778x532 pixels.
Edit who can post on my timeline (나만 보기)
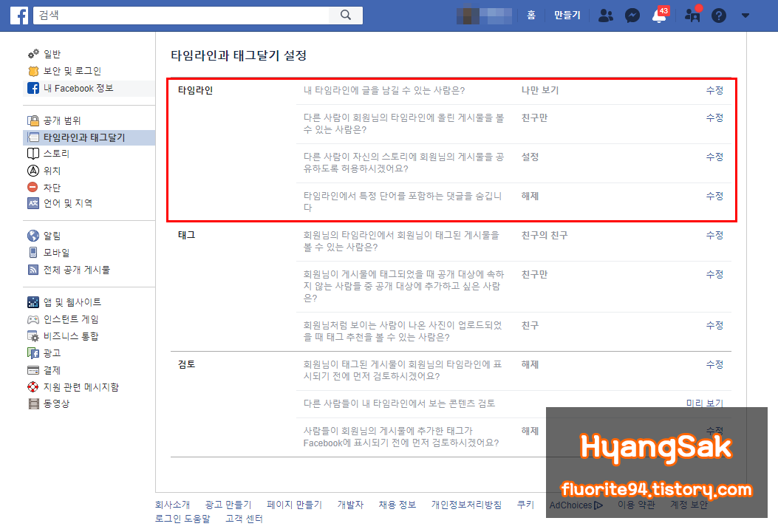pyautogui.click(x=714, y=90)
